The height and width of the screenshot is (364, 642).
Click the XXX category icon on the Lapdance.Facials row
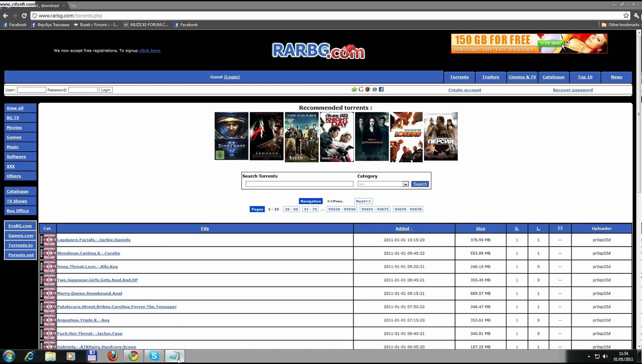(48, 240)
